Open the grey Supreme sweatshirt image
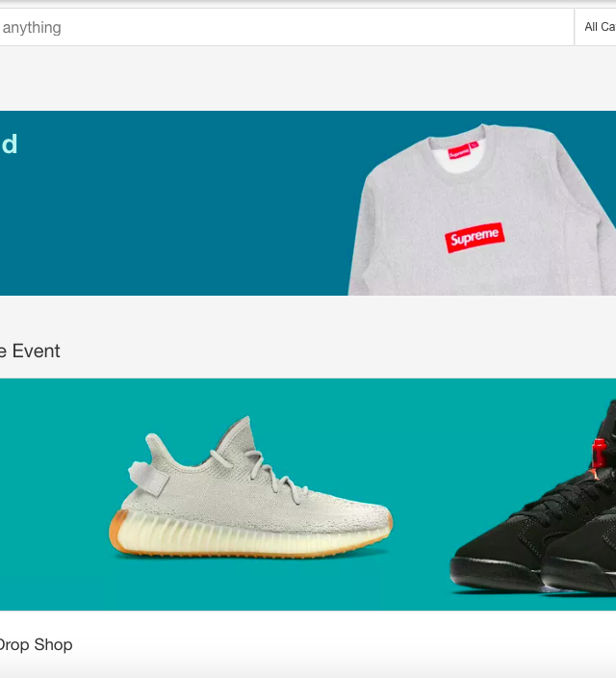 tap(482, 210)
